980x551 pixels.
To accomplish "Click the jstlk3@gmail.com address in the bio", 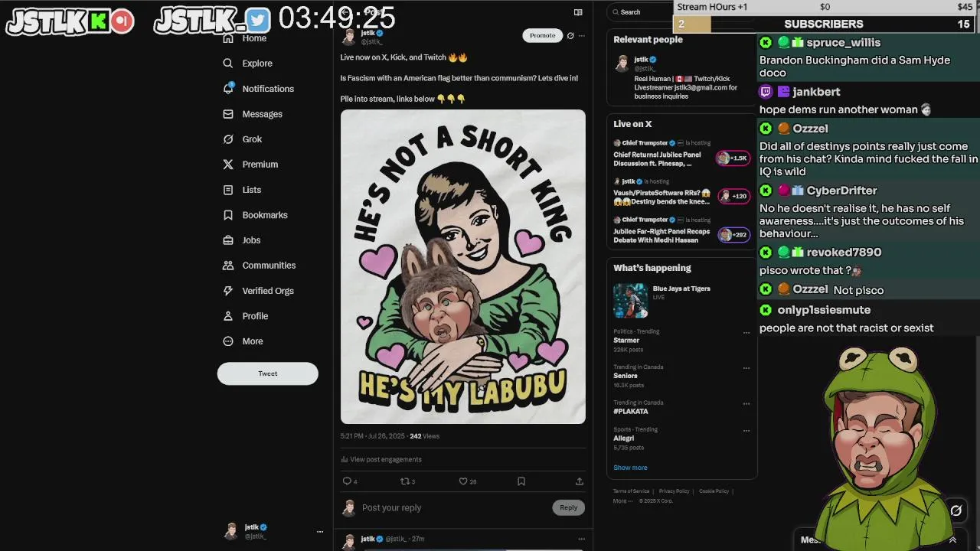I will 701,87.
